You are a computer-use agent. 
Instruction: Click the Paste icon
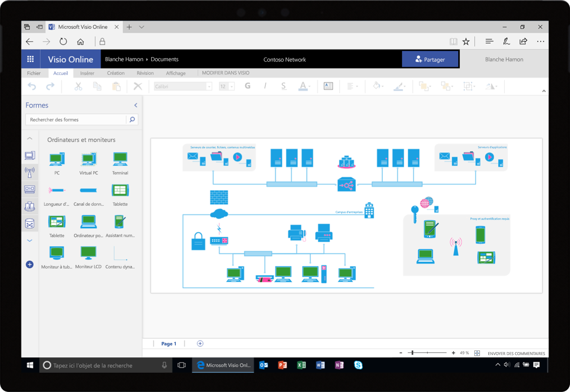pyautogui.click(x=116, y=86)
